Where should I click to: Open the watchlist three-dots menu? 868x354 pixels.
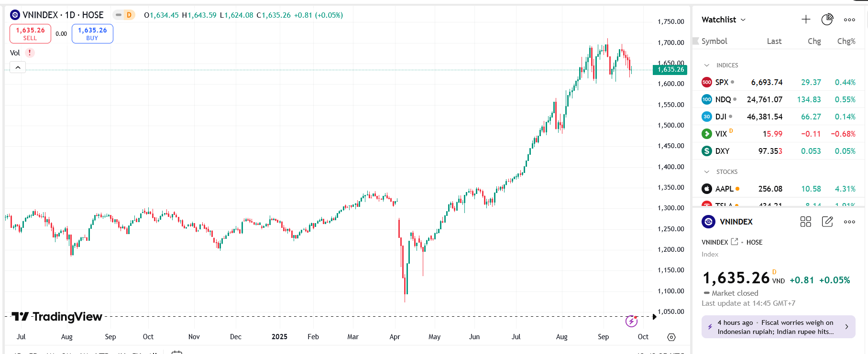tap(849, 20)
